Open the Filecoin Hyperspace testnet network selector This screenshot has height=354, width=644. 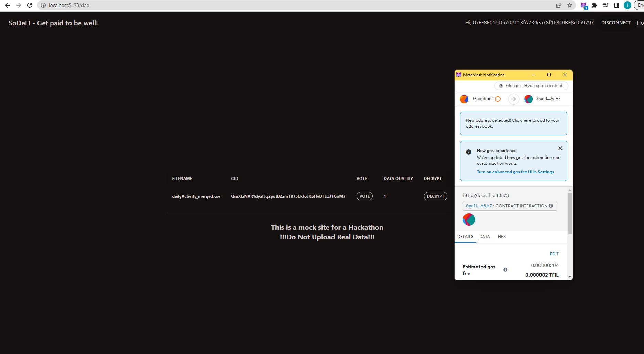coord(531,86)
